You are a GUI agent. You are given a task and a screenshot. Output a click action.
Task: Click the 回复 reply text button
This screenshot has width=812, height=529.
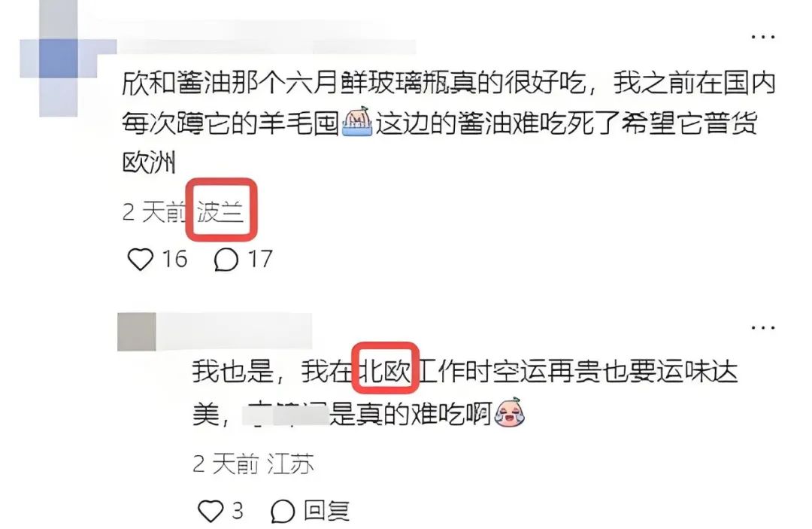coord(327,511)
